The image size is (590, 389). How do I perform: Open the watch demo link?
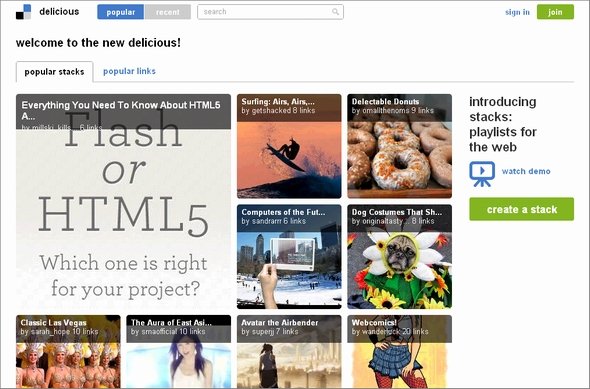tap(526, 171)
